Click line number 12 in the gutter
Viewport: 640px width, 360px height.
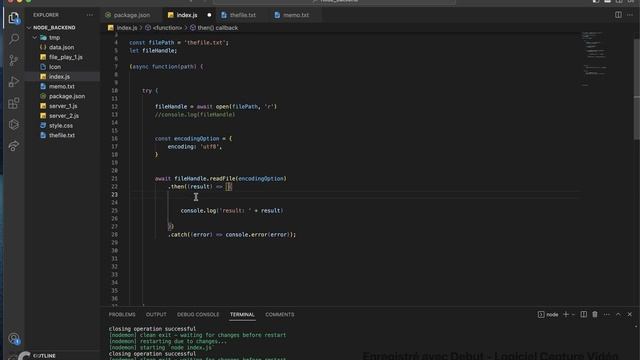[115, 107]
